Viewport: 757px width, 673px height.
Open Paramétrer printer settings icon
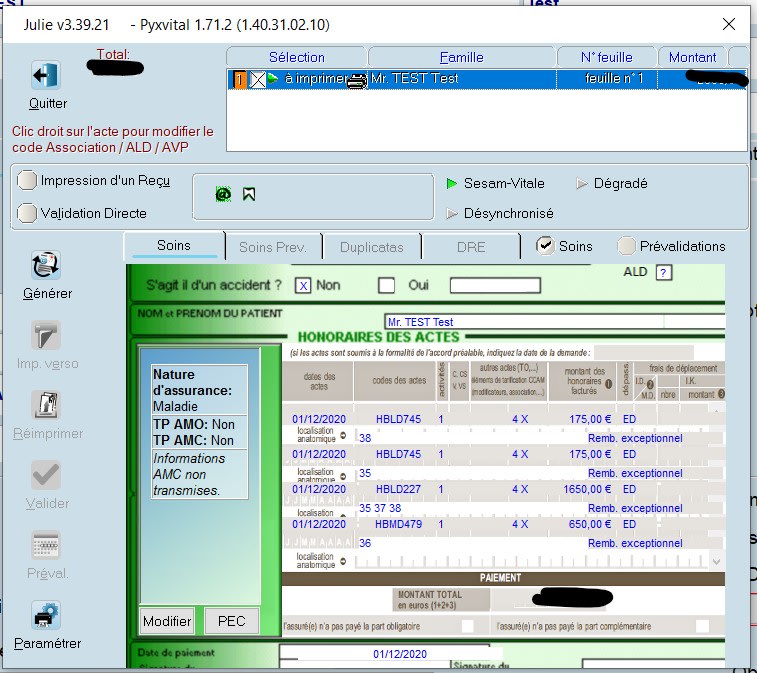[x=47, y=616]
